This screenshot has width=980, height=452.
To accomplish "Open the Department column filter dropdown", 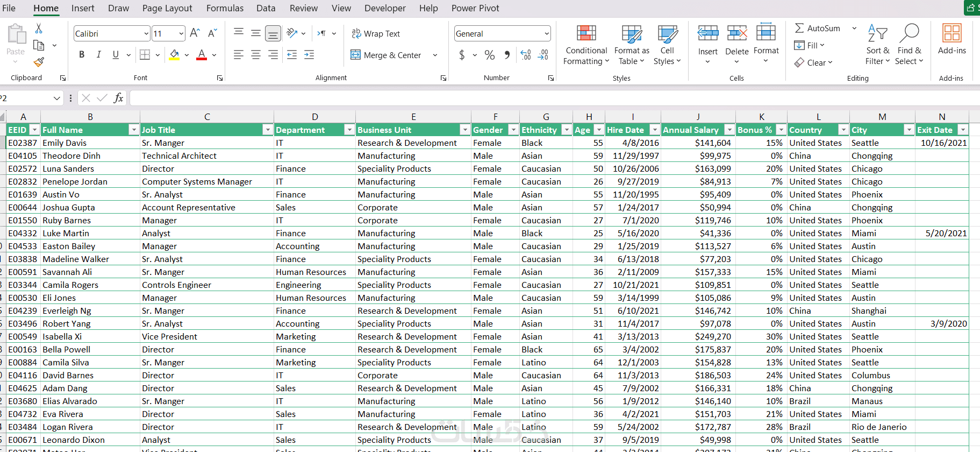I will tap(349, 130).
